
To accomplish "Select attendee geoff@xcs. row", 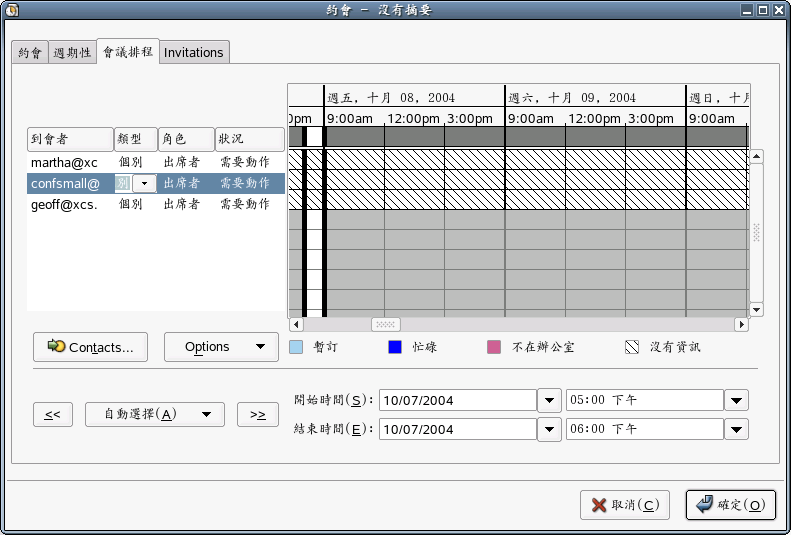I will point(156,204).
